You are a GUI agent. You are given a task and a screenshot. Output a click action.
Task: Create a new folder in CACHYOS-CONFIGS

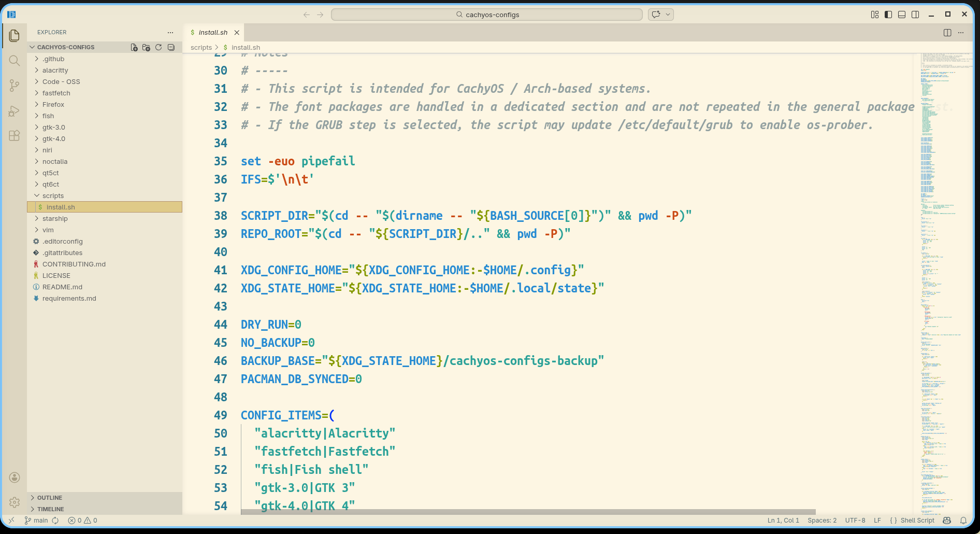point(146,47)
